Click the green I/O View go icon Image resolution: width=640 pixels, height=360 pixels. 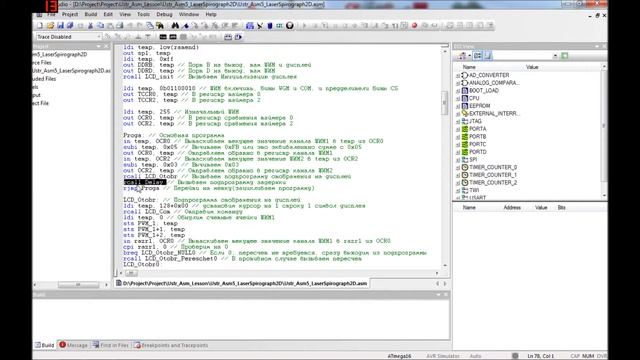coord(565,56)
